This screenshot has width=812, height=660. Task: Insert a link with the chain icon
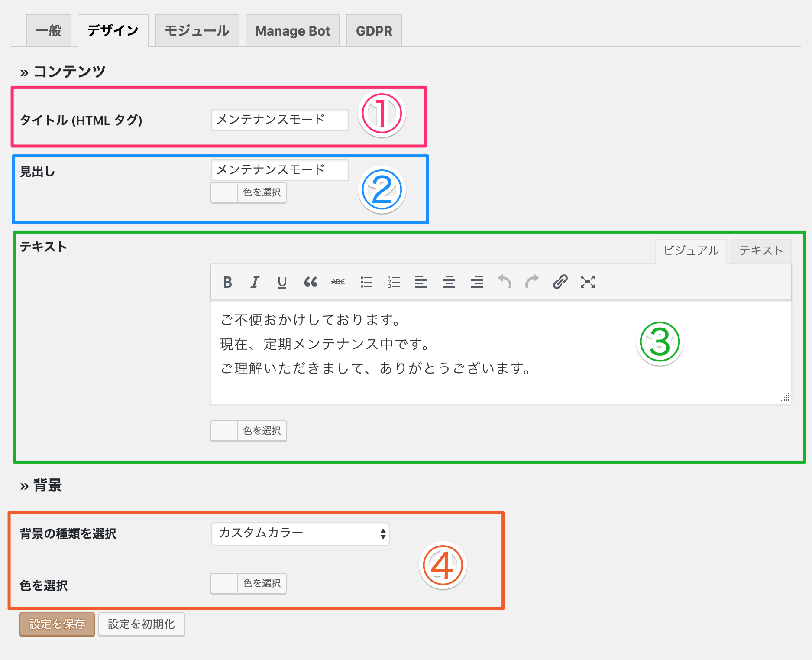pyautogui.click(x=560, y=282)
